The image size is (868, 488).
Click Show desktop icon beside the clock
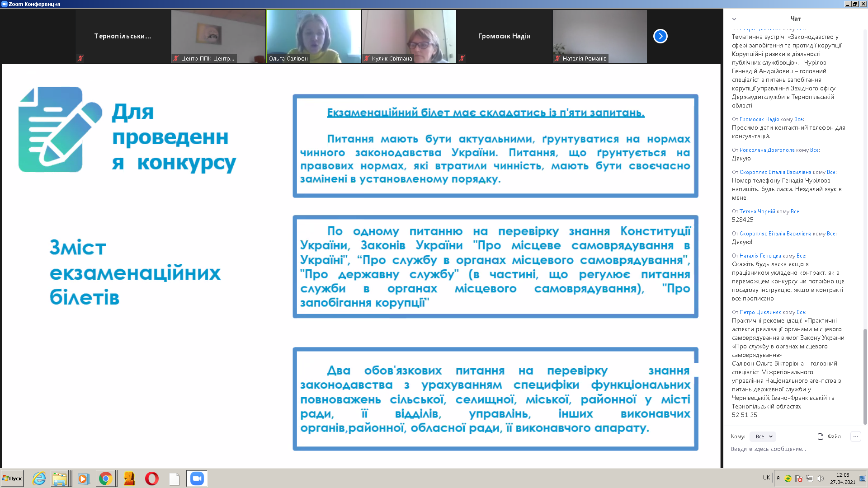tap(863, 479)
